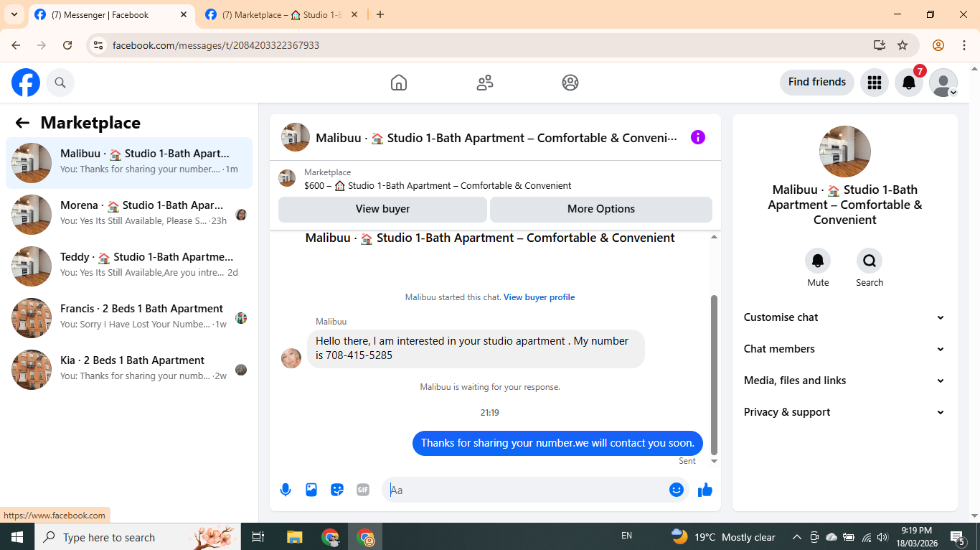Open File Explorer from the taskbar
The width and height of the screenshot is (980, 550).
point(294,537)
